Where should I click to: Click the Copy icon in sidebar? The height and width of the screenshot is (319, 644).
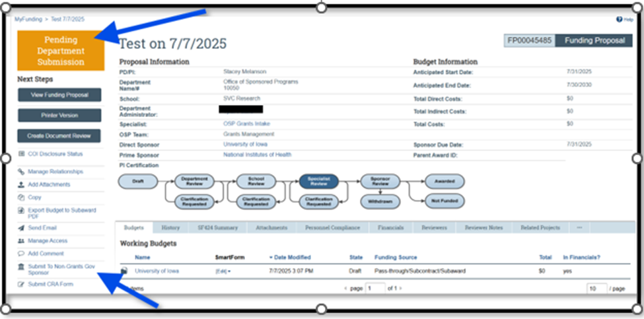point(22,197)
